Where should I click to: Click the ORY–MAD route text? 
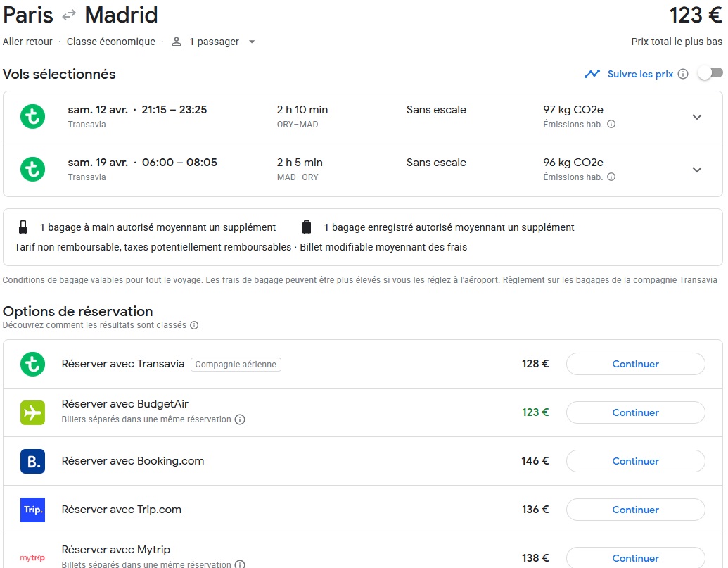tap(298, 125)
